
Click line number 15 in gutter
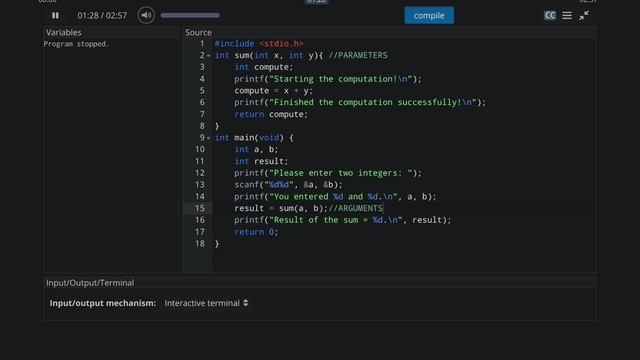200,208
